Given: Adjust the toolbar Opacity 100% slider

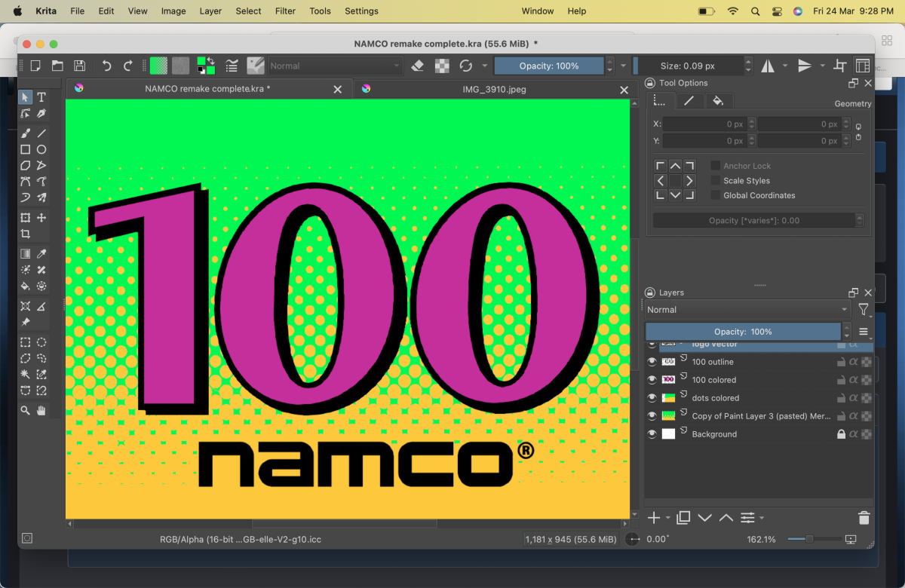Looking at the screenshot, I should [x=549, y=66].
